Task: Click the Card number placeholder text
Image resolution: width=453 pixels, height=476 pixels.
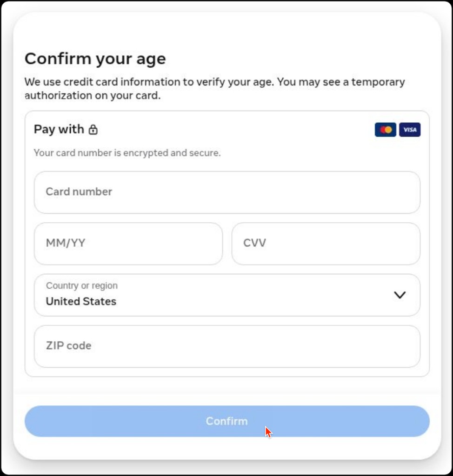Action: (x=79, y=192)
